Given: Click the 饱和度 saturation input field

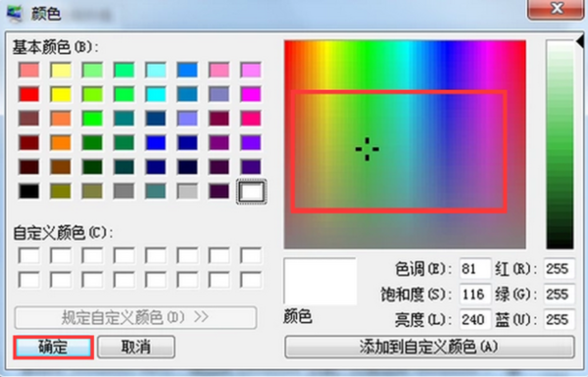Looking at the screenshot, I should point(474,294).
